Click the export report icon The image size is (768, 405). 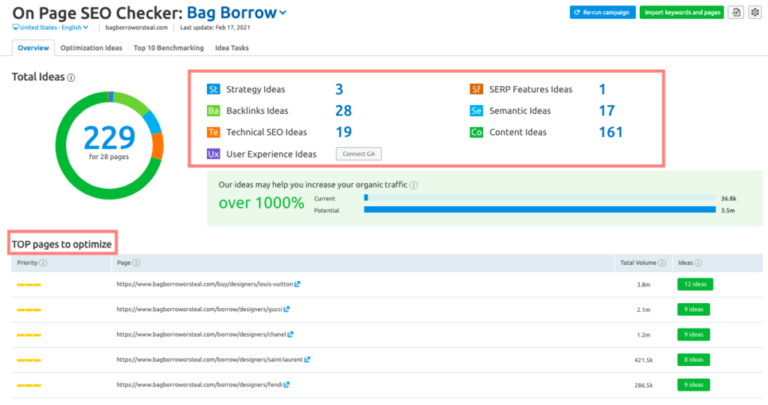tap(736, 12)
